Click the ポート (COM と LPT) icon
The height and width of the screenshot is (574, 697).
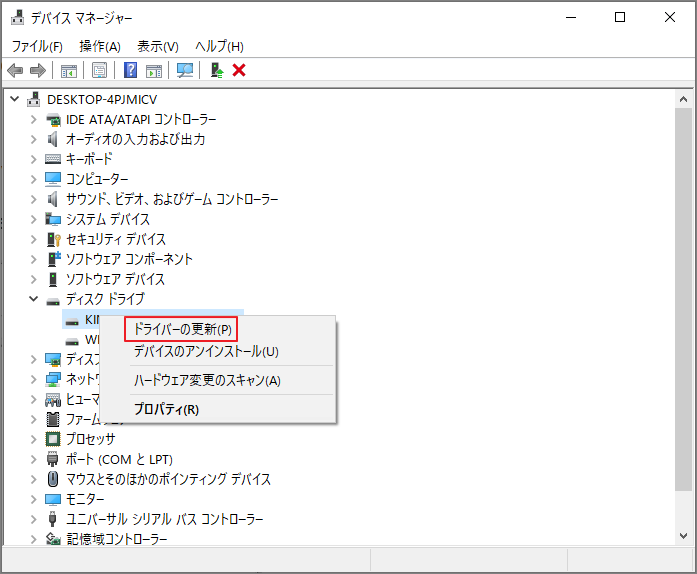[x=52, y=459]
